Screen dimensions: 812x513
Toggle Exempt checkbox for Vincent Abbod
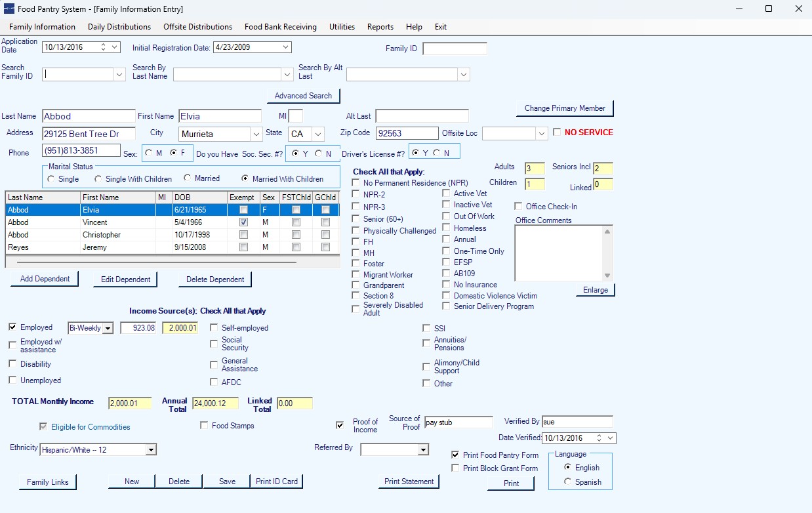[x=244, y=222]
